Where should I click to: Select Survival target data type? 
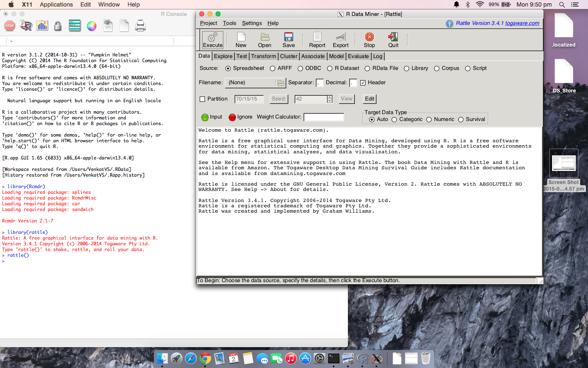coord(472,119)
